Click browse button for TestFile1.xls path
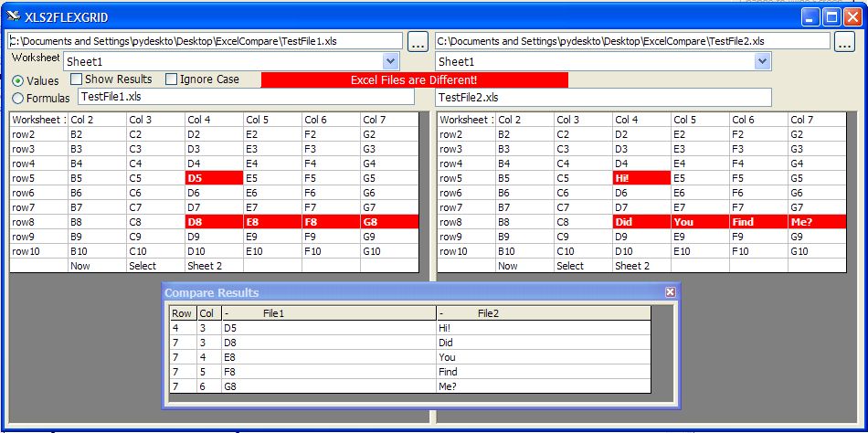The height and width of the screenshot is (433, 868). point(417,41)
